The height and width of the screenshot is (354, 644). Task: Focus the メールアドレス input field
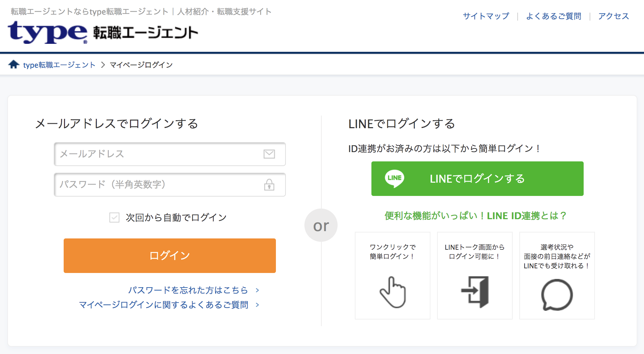[170, 154]
